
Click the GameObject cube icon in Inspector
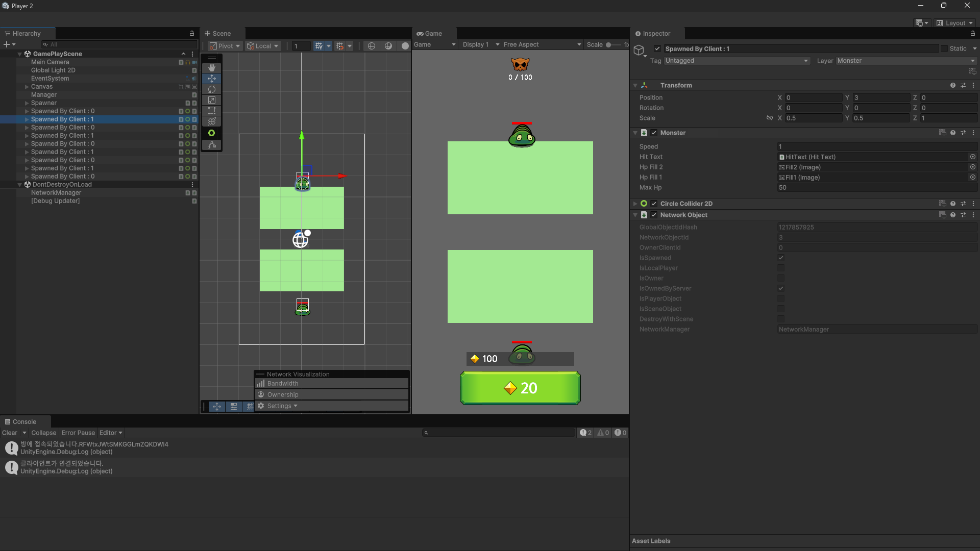pyautogui.click(x=639, y=50)
